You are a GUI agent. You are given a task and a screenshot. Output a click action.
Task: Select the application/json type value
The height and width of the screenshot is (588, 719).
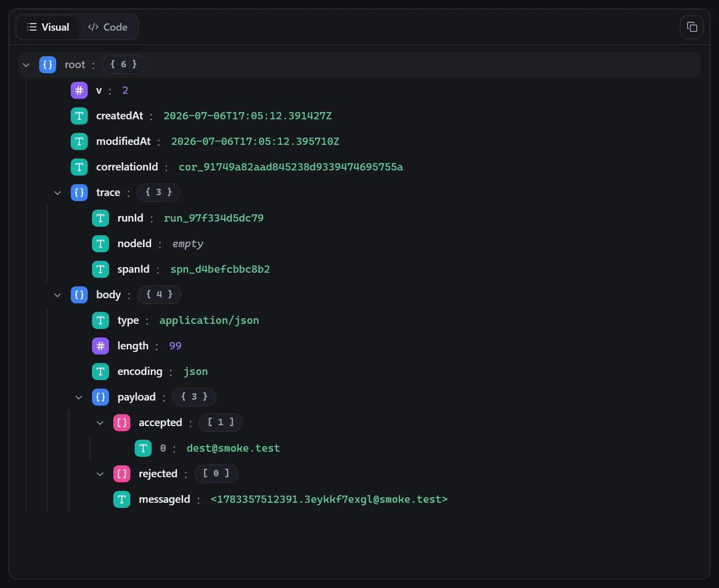pos(209,320)
